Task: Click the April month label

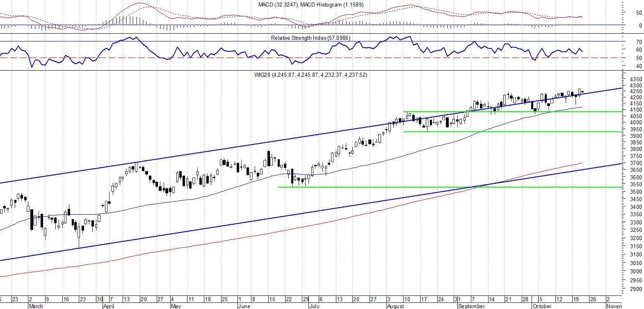Action: (x=109, y=306)
